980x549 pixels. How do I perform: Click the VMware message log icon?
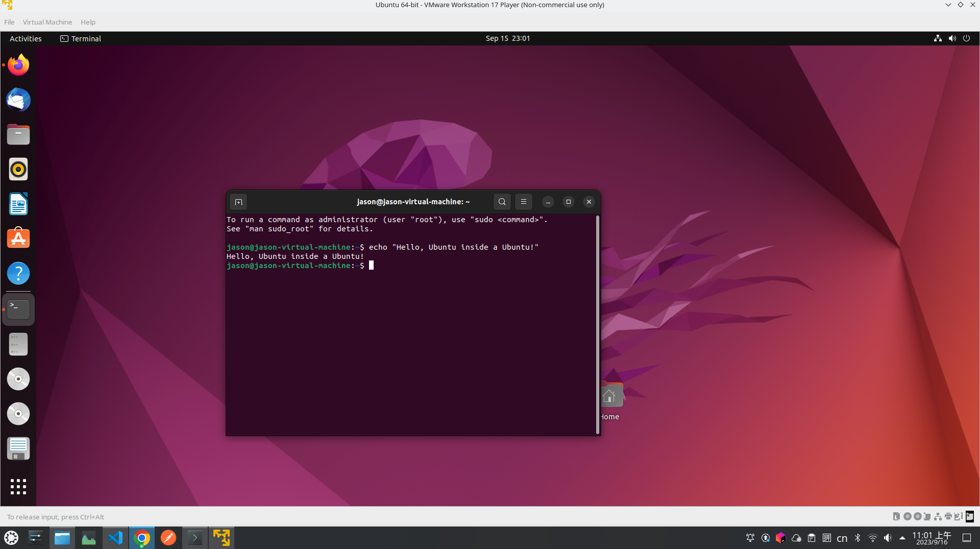(x=970, y=516)
